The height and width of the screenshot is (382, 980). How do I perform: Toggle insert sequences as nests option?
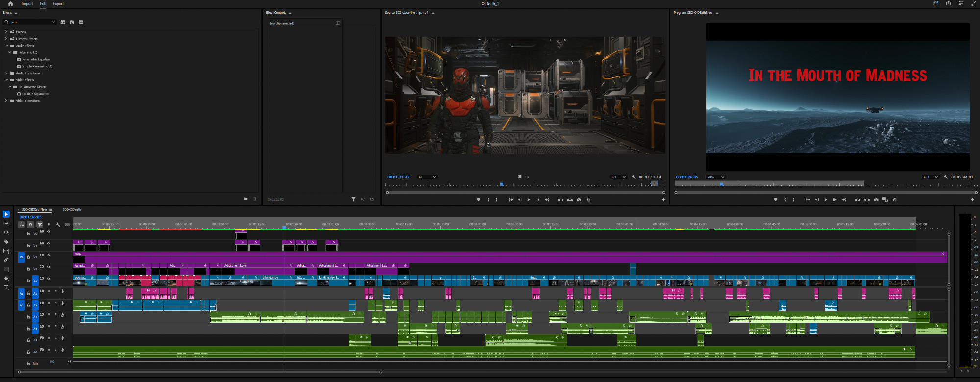pyautogui.click(x=22, y=225)
